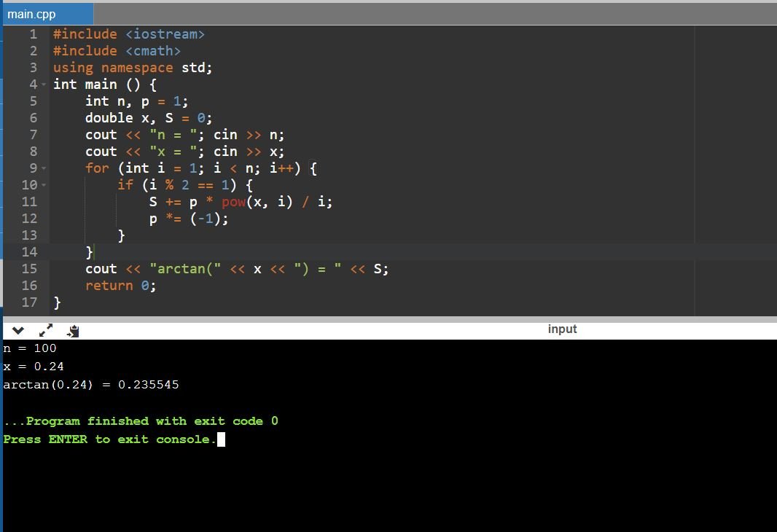The image size is (777, 532).
Task: Click 'using namespace std;' in editor
Action: point(132,68)
